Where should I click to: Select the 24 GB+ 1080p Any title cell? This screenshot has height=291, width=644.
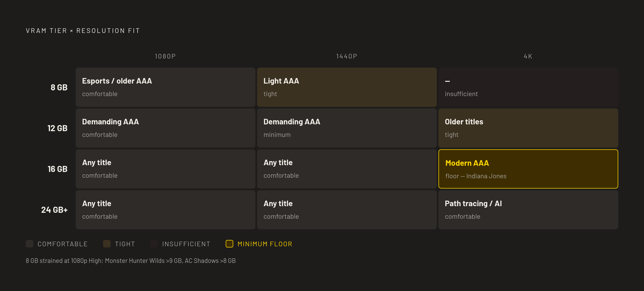click(x=165, y=210)
